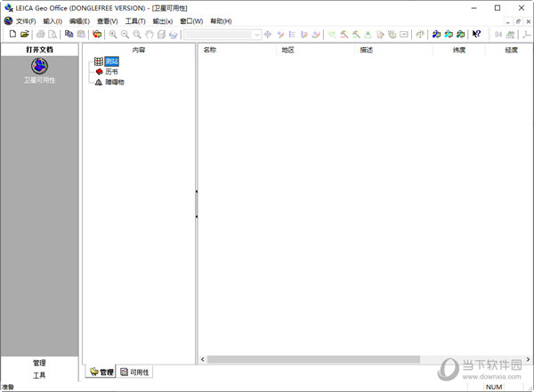Click the red-arrow folder toolbar icon
This screenshot has width=534, height=392.
click(x=97, y=34)
